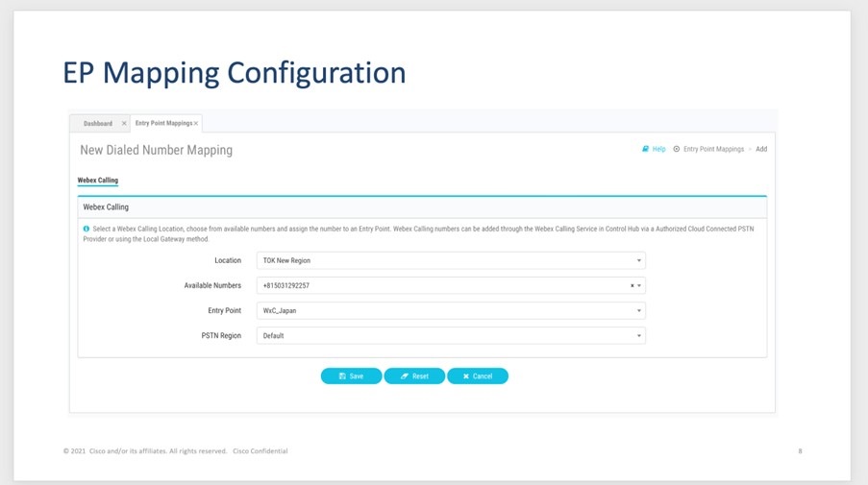This screenshot has height=485, width=868.
Task: Select the Entry Point Mappings tab
Action: coord(162,124)
